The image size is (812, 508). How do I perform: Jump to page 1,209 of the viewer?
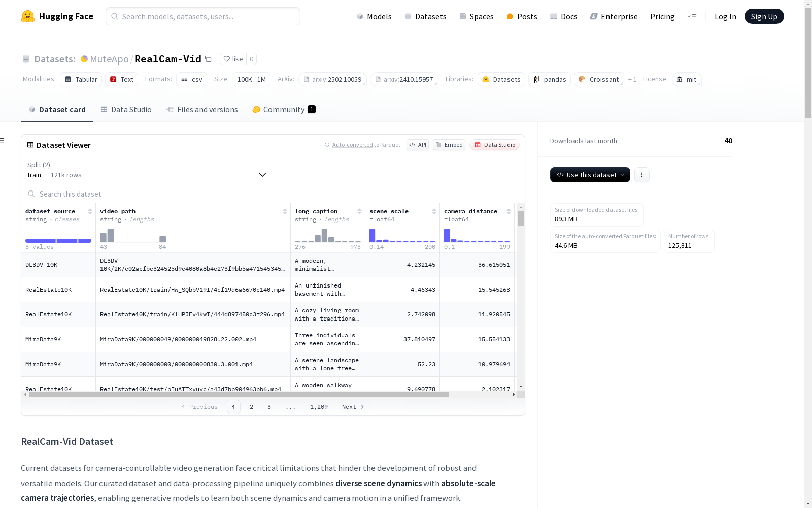[x=319, y=407]
